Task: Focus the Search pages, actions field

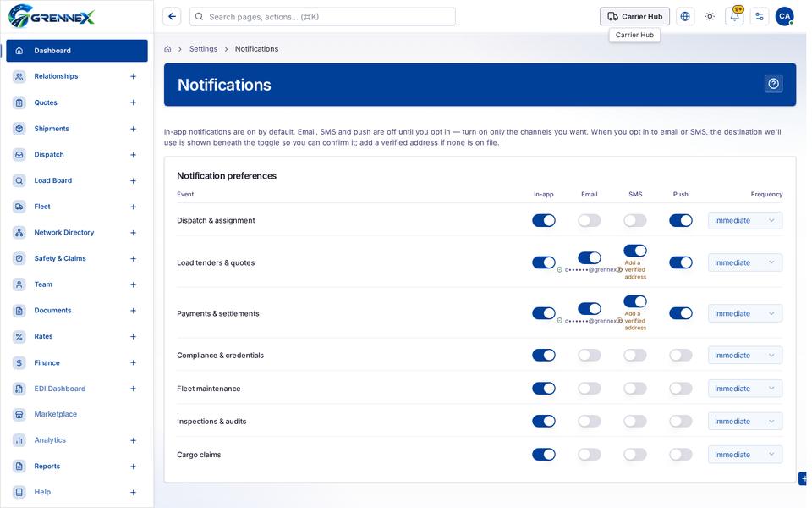Action: (x=322, y=17)
